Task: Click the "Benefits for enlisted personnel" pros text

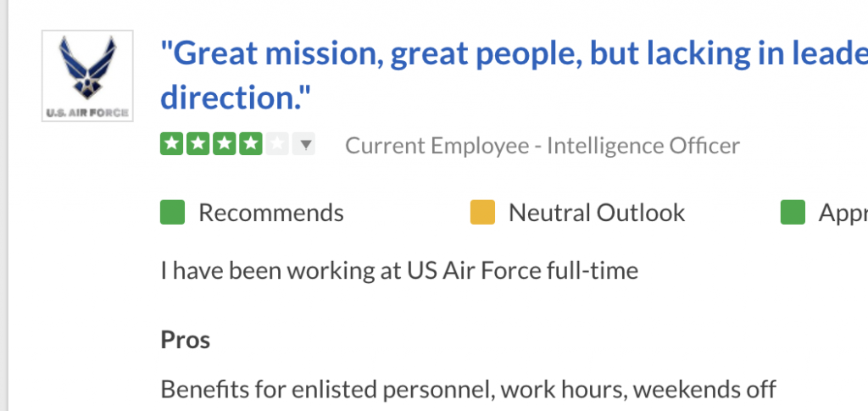Action: coord(468,390)
